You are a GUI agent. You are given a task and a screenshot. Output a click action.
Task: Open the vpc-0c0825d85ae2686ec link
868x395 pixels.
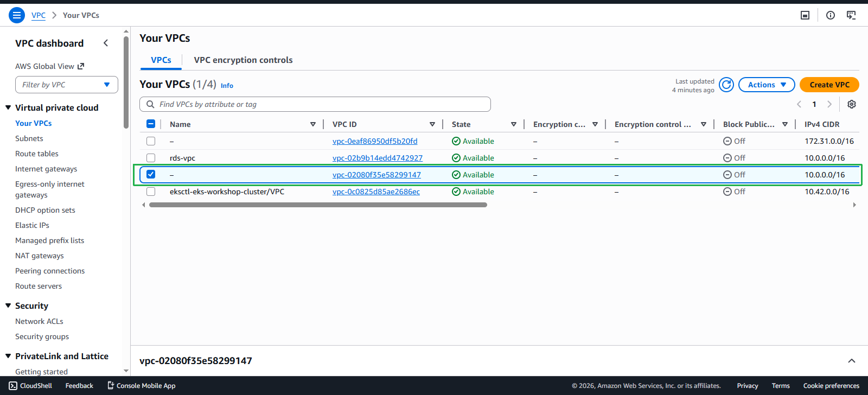(x=376, y=192)
